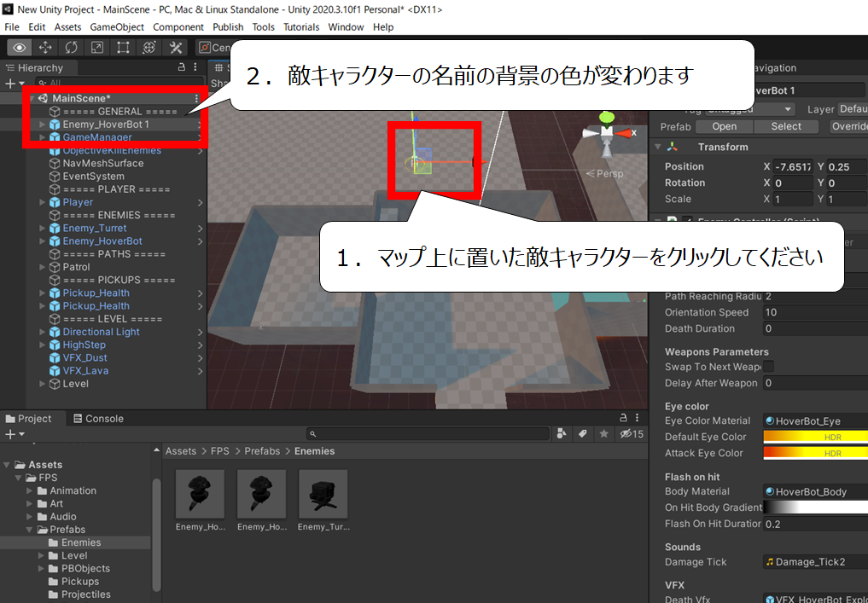Select NavMeshSurface in Hierarchy
Viewport: 868px width, 603px height.
coord(103,163)
